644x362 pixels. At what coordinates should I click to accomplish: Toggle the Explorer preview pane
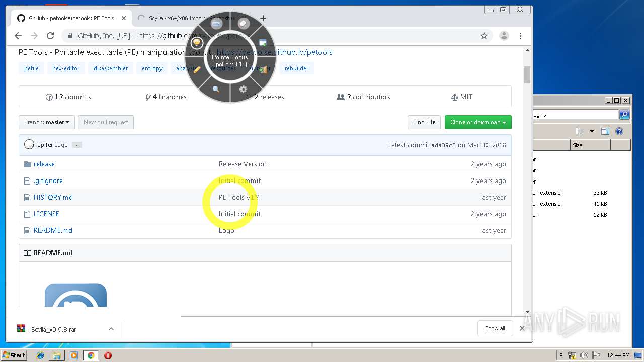coord(605,131)
